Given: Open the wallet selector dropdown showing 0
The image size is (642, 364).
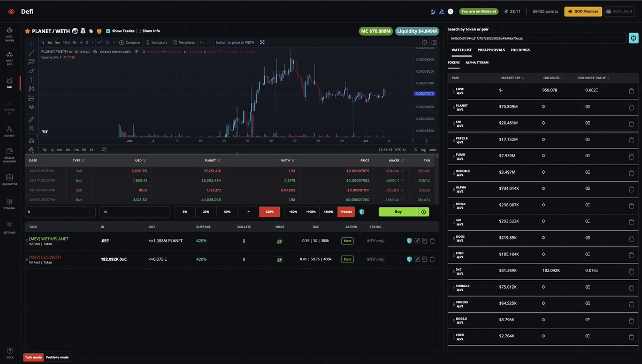Looking at the screenshot, I should 60,212.
